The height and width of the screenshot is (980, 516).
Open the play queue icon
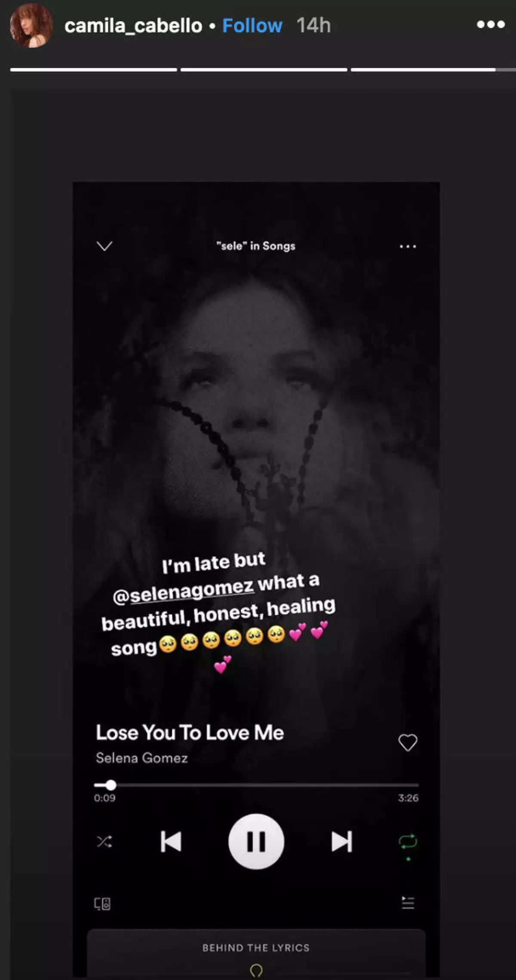[x=408, y=903]
